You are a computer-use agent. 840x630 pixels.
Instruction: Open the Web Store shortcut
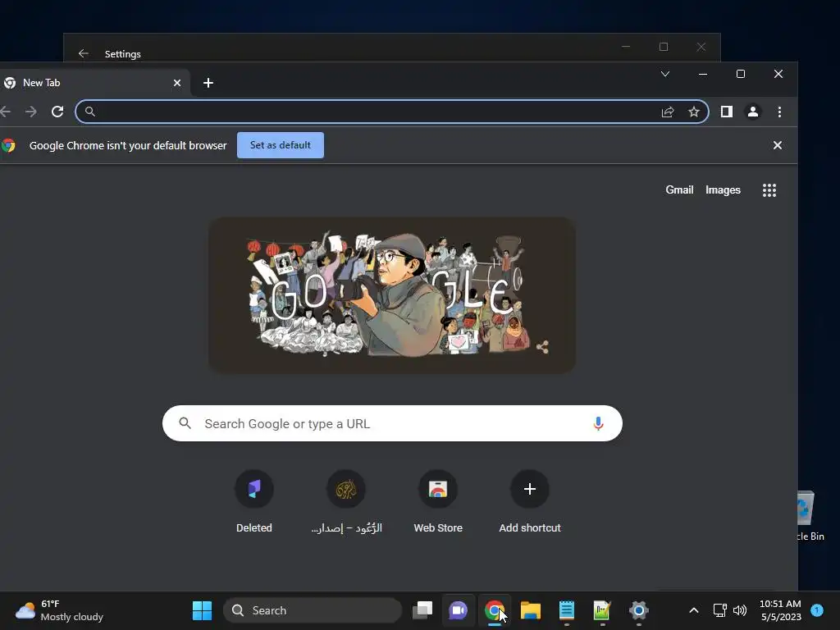438,502
